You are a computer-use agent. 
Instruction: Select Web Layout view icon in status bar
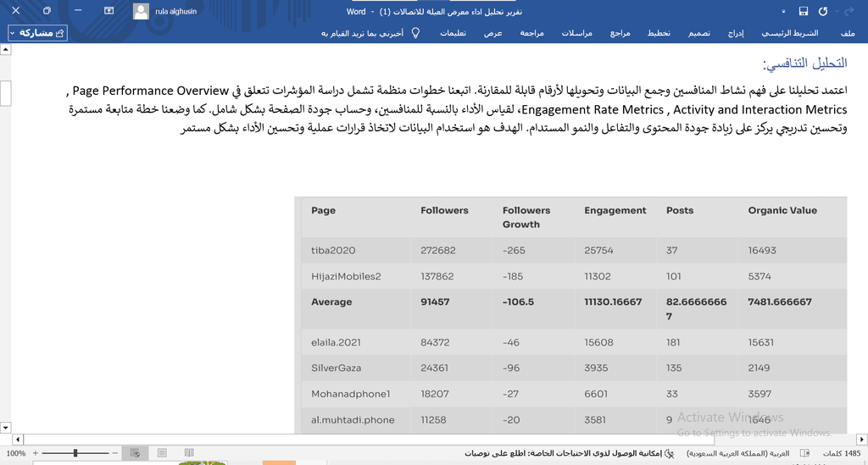point(135,453)
